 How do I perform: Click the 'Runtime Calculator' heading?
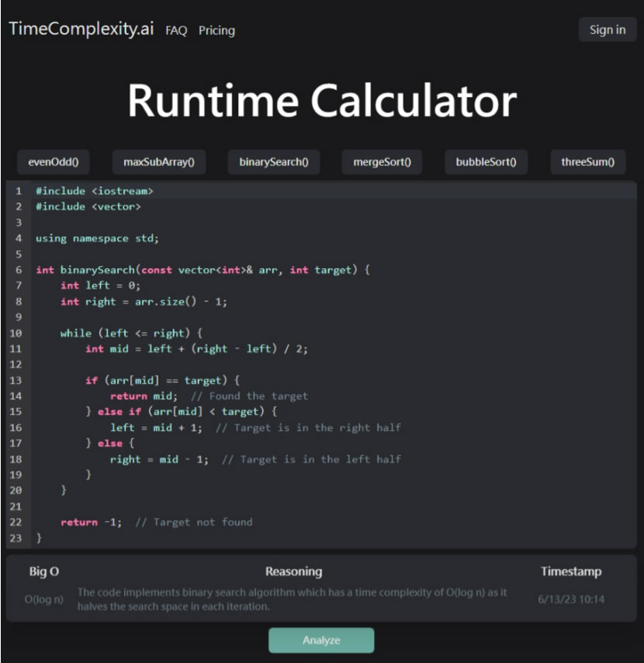(x=323, y=101)
